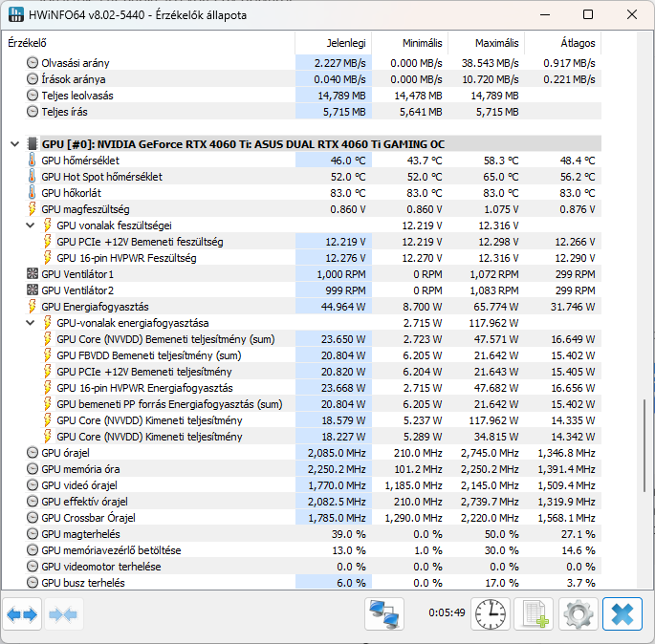This screenshot has height=644, width=655.
Task: Select the Teljes leolvasás row
Action: (x=314, y=96)
